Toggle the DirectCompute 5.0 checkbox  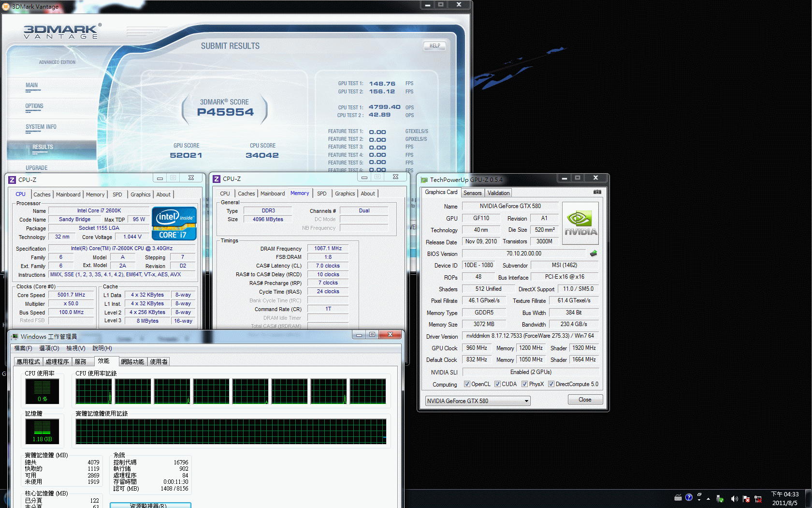point(551,384)
